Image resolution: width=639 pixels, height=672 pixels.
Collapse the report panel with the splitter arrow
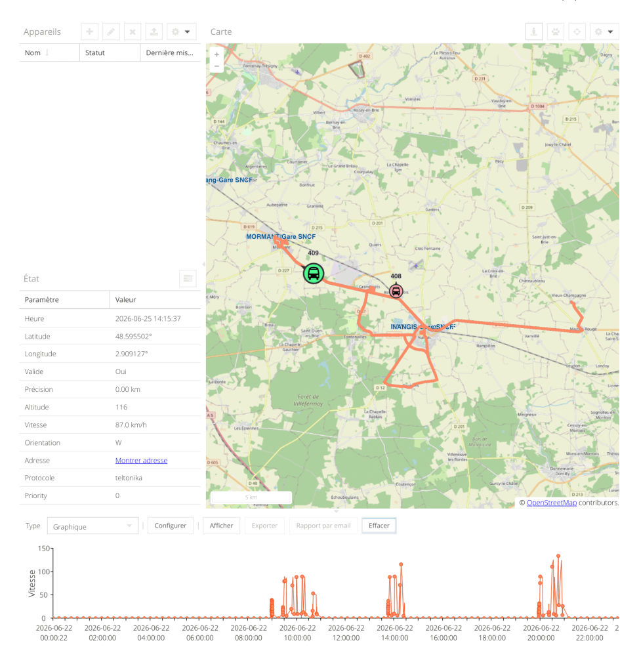pos(337,511)
